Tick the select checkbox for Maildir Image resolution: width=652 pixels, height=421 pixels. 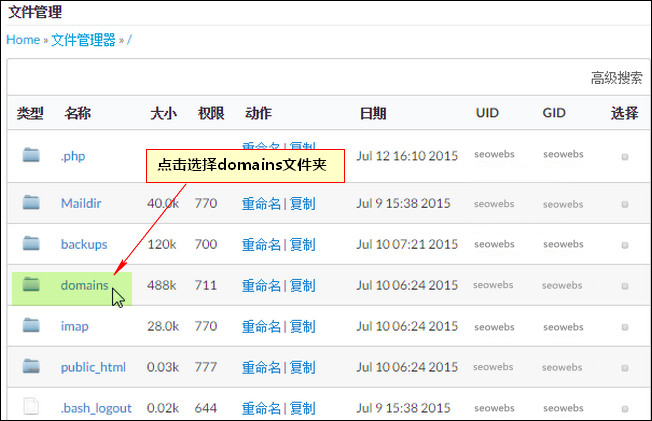point(625,204)
